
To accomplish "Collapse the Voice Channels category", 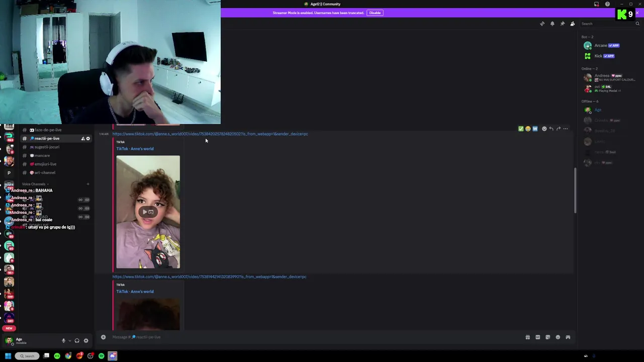I will [x=35, y=184].
